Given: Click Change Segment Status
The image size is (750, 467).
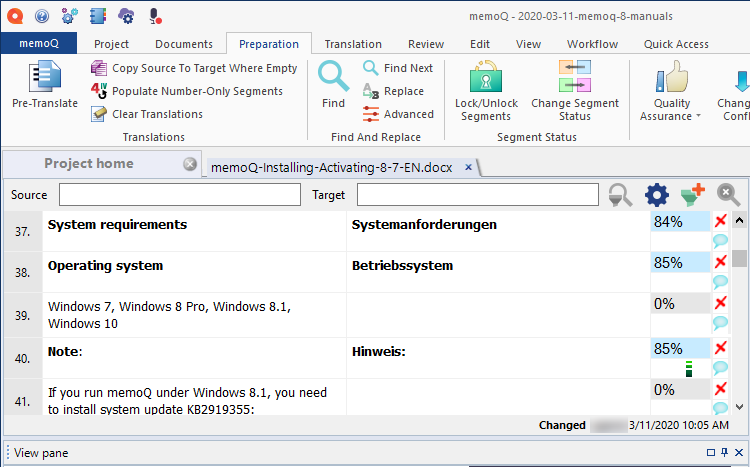Looking at the screenshot, I should point(575,91).
